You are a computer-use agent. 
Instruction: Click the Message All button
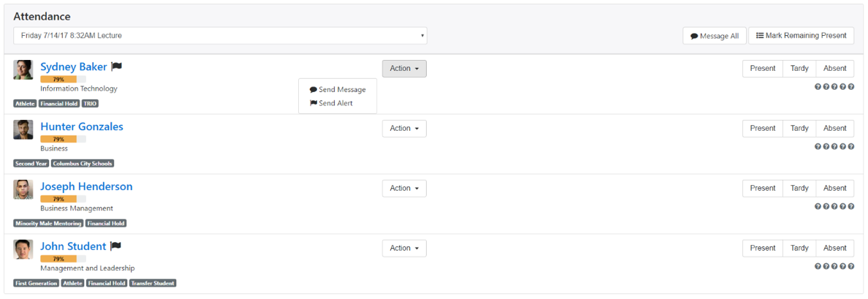tap(715, 36)
